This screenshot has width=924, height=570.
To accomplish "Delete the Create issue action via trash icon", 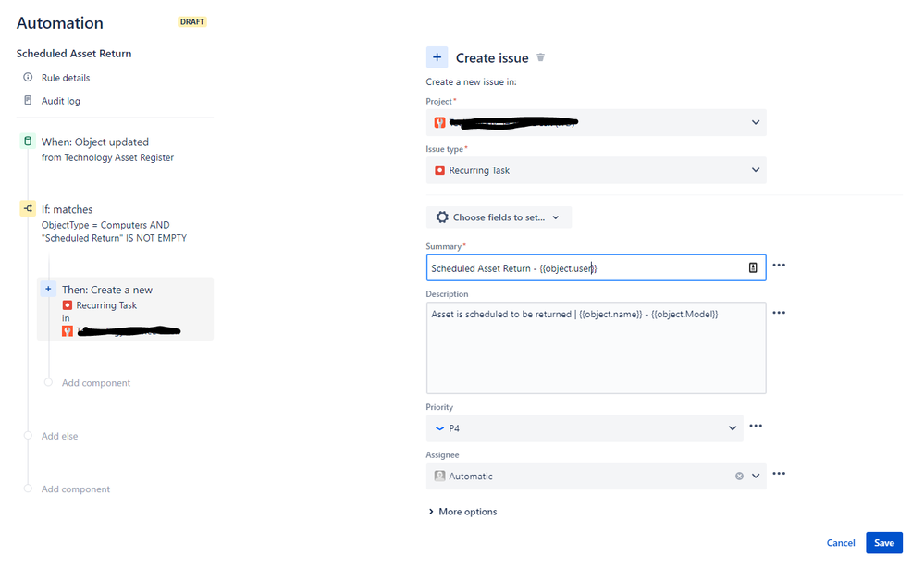I will click(540, 57).
